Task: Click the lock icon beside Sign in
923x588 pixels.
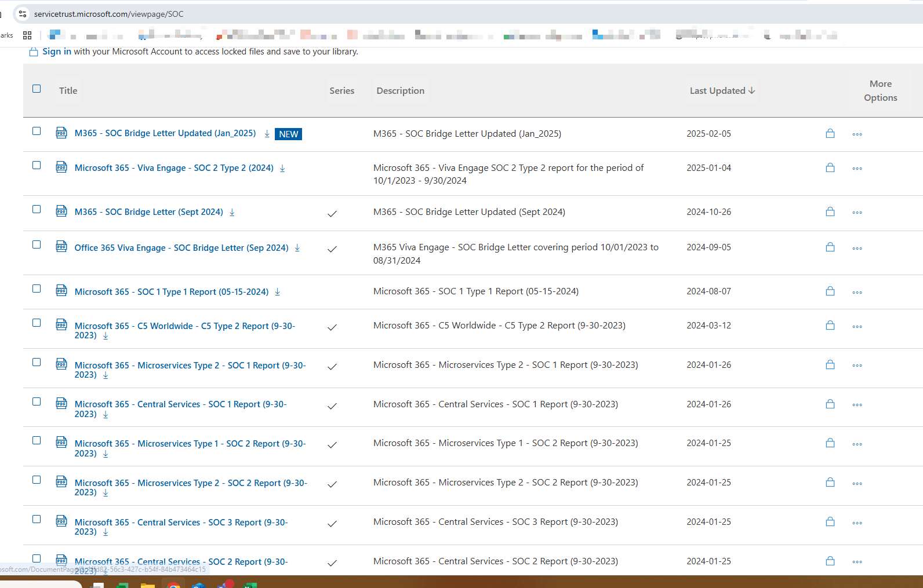Action: click(x=34, y=52)
